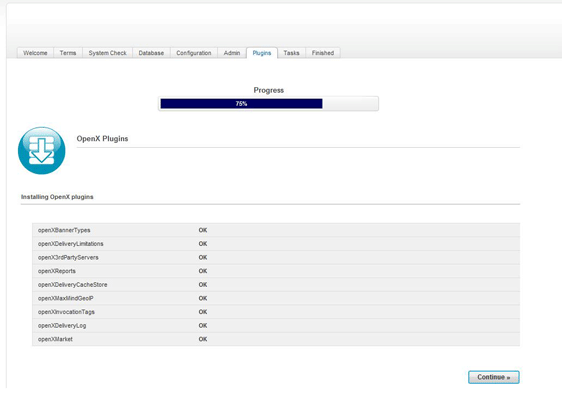Click OK status for openXDeliveryLimitations

203,244
